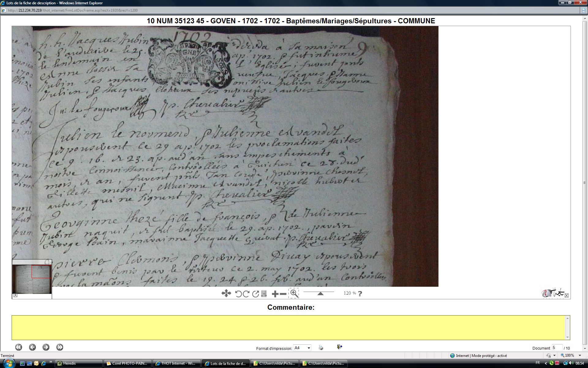
Task: Rotate the image clockwise
Action: click(246, 294)
